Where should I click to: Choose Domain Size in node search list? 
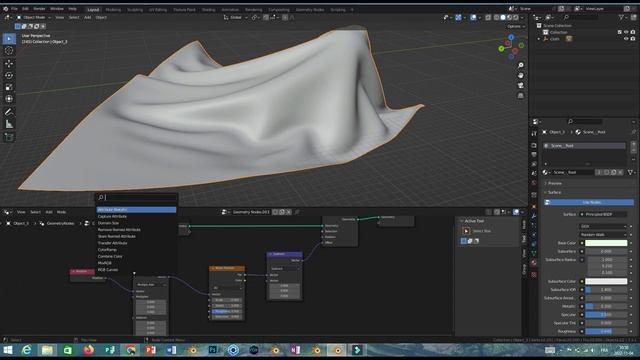pyautogui.click(x=109, y=223)
